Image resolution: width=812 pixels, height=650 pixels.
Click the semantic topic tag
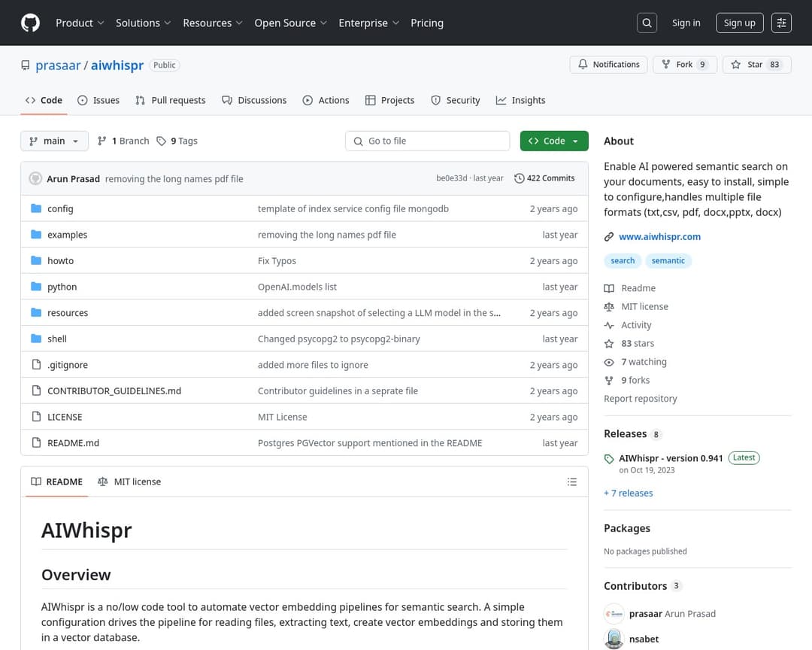pos(668,261)
